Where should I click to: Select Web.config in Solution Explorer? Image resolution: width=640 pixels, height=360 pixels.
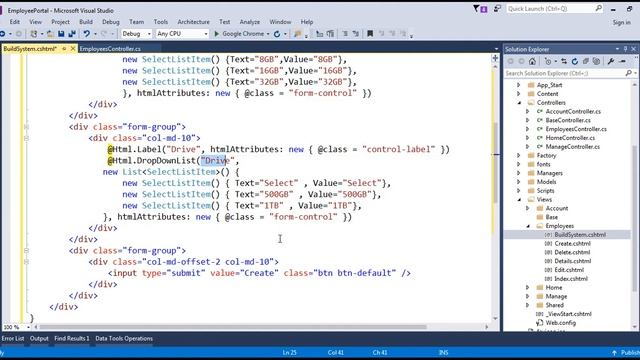click(x=560, y=323)
